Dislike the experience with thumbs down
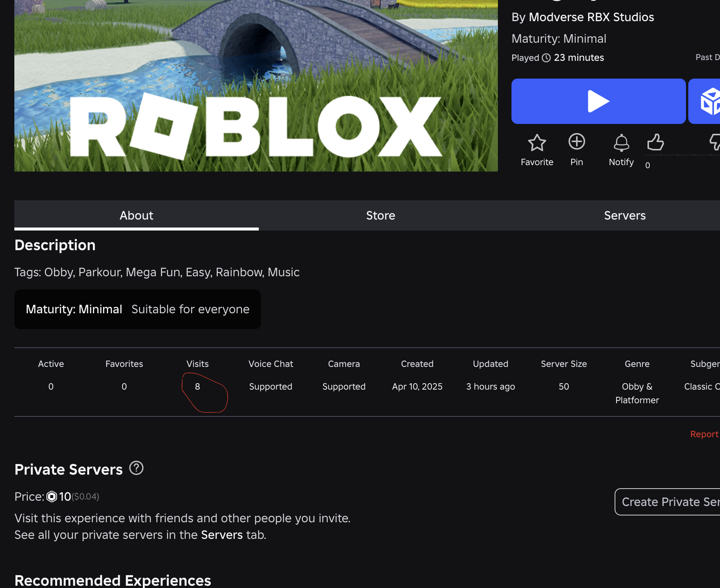Viewport: 720px width, 588px height. click(714, 142)
